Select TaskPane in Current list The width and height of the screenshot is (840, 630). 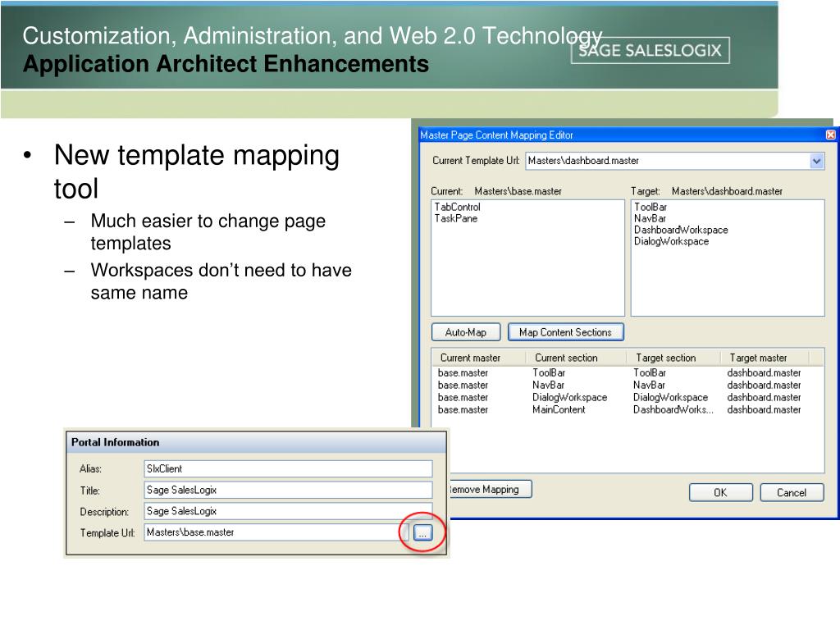click(456, 218)
